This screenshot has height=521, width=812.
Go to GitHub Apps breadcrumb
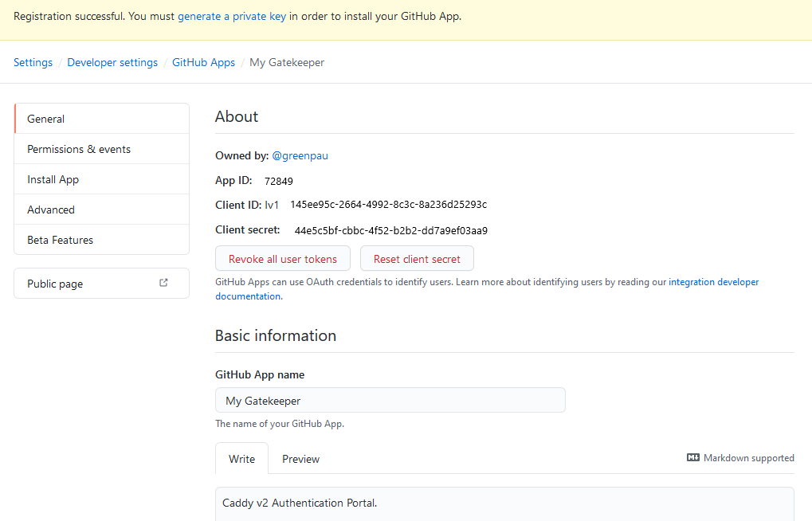[203, 61]
